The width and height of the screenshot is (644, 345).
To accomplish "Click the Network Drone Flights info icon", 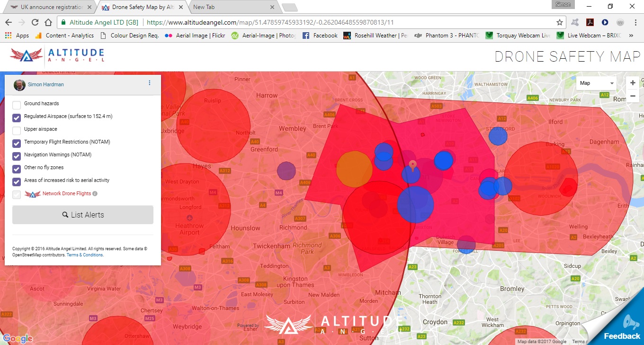I will [95, 194].
